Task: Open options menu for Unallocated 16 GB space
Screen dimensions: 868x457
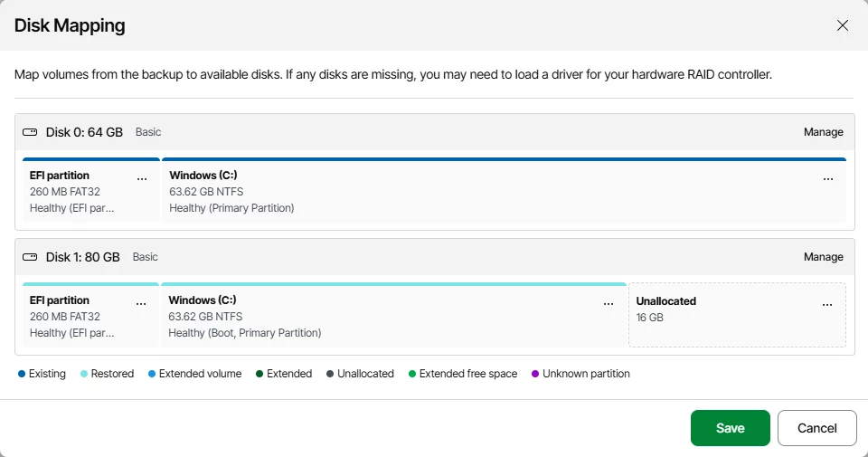Action: (x=827, y=305)
